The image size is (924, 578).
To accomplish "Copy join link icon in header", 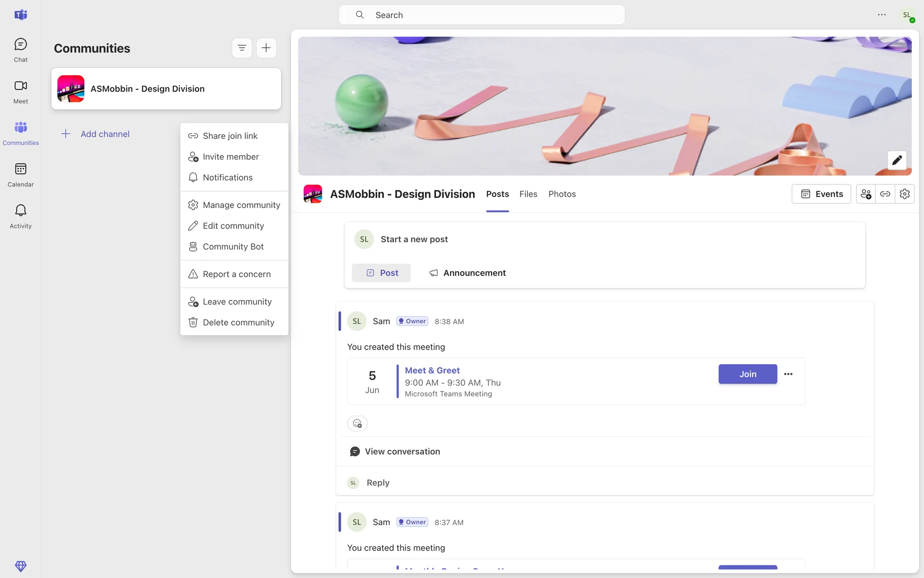I will [885, 194].
